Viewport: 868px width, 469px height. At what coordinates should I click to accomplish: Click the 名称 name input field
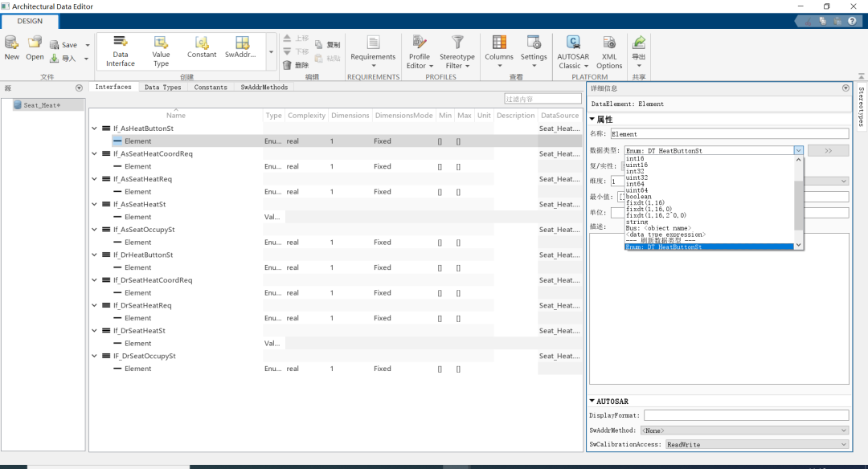coord(730,134)
